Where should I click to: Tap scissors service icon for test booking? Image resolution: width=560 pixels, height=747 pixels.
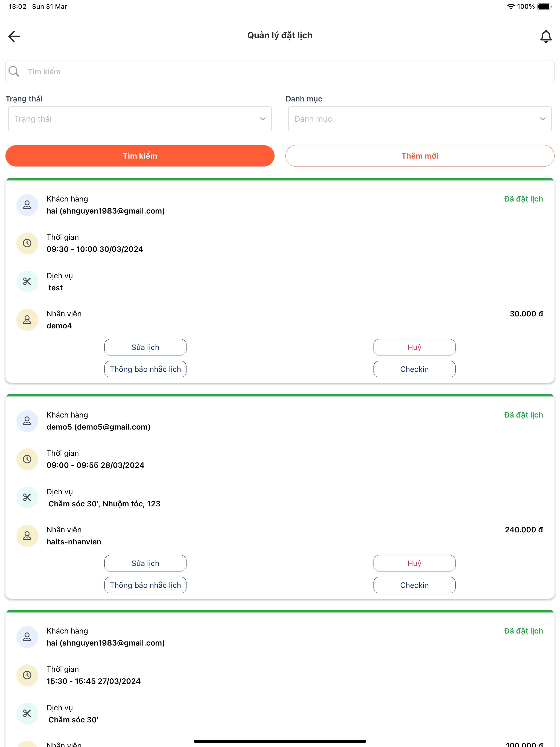point(27,281)
